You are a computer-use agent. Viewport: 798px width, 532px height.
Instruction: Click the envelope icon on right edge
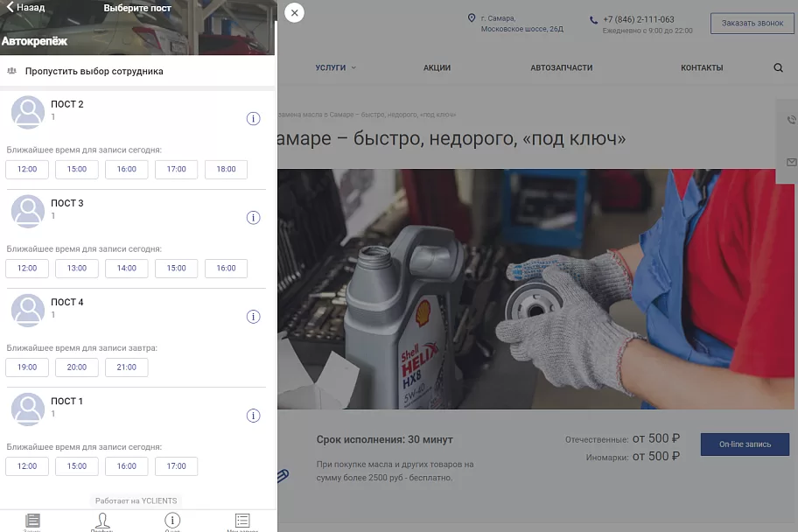791,163
